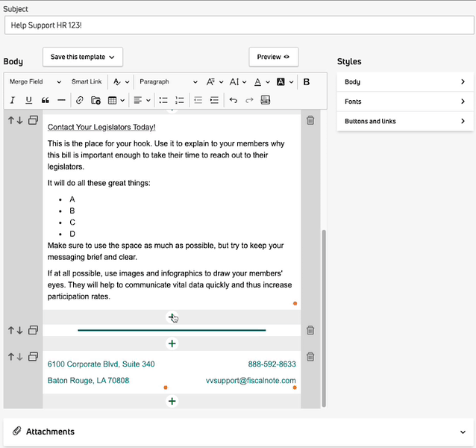Insert a horizontal line
The image size is (476, 448).
61,100
